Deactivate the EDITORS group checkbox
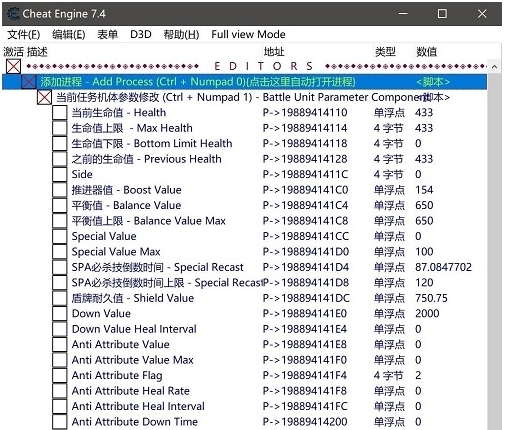 [13, 66]
